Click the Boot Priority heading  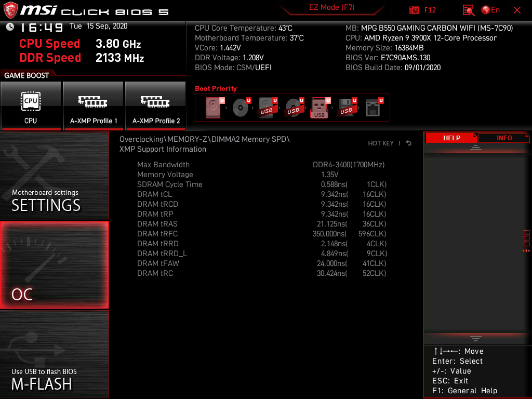click(x=216, y=88)
